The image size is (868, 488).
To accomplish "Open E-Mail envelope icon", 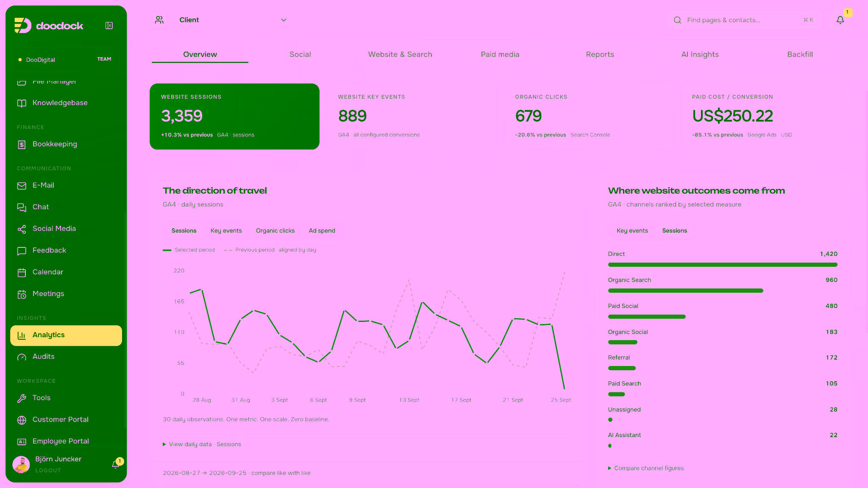I will point(22,186).
